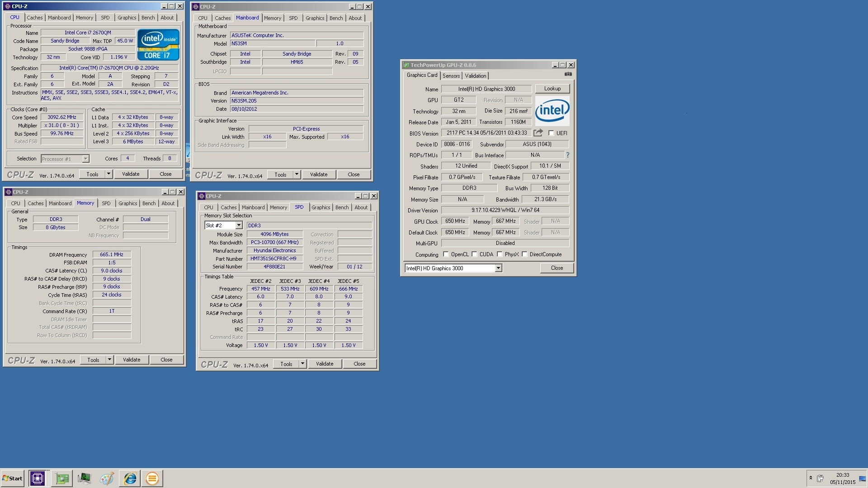
Task: Click the DRAM Frequency value 665.1 MHz
Action: [112, 254]
